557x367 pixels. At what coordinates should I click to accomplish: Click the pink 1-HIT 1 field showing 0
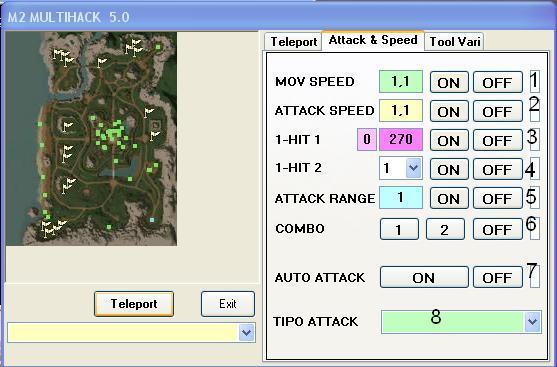pyautogui.click(x=367, y=140)
